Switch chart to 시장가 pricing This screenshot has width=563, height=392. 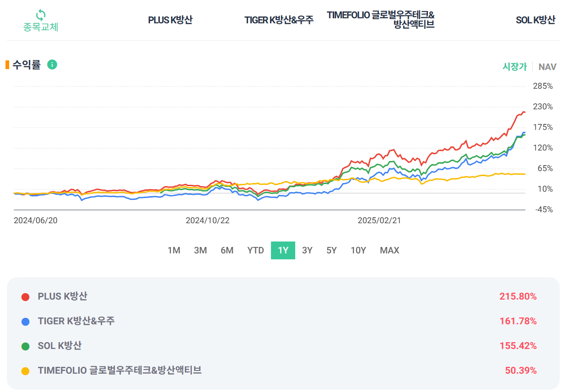(514, 66)
